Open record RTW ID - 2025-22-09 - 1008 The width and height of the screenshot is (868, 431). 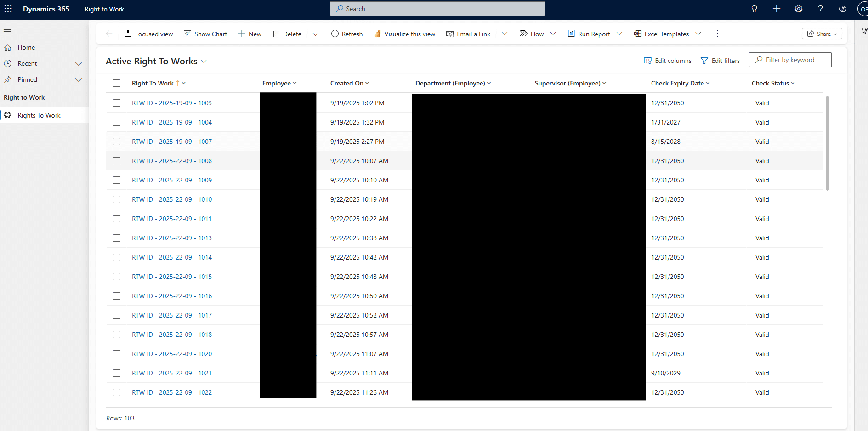172,161
